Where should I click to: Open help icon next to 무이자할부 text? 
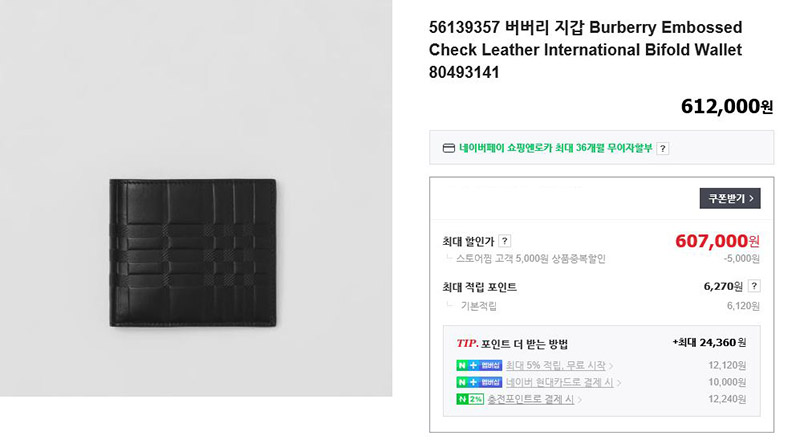pyautogui.click(x=662, y=149)
